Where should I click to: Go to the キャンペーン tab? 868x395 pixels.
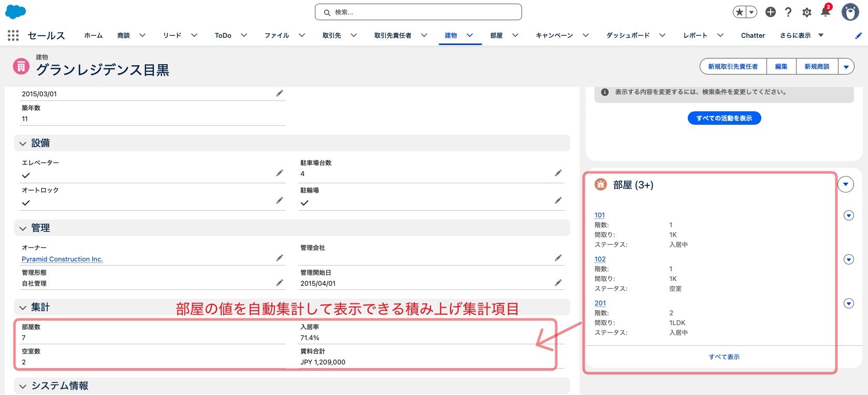tap(554, 35)
